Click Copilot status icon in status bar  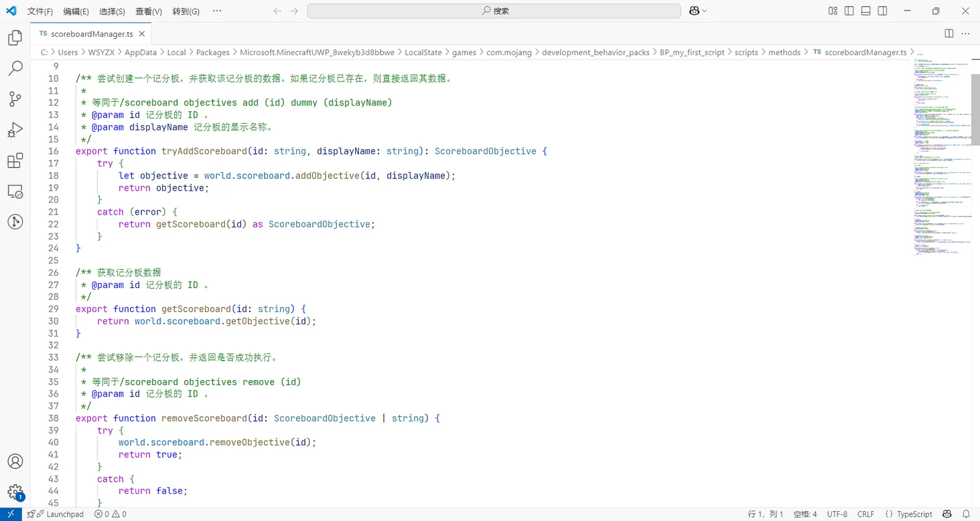pos(948,514)
